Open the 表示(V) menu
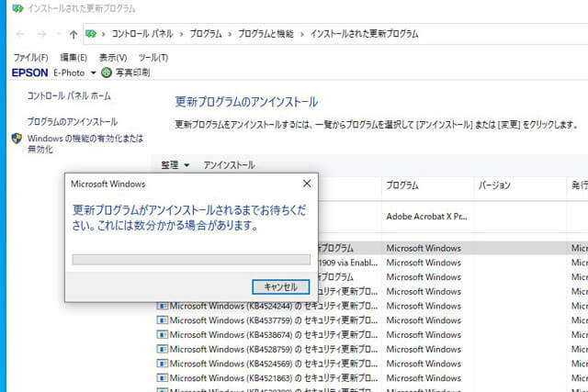Image resolution: width=588 pixels, height=392 pixels. tap(113, 58)
